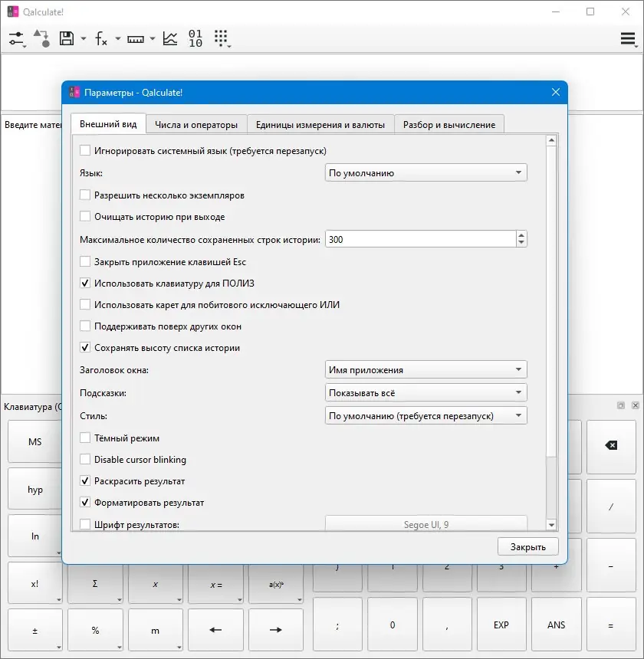The width and height of the screenshot is (644, 659).
Task: Uncheck Раскрасить результат
Action: tap(85, 480)
